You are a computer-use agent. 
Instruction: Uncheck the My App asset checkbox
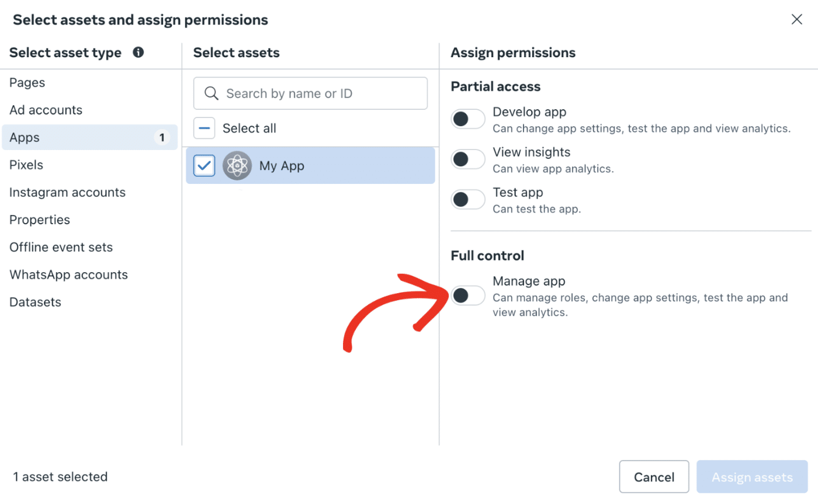point(204,165)
